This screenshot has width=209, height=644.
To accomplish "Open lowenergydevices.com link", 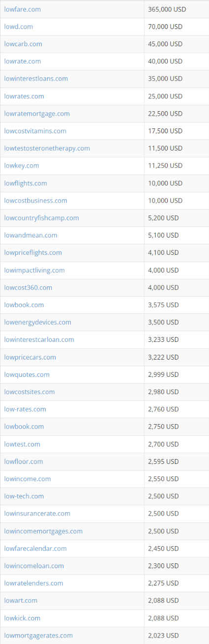I will tap(37, 322).
